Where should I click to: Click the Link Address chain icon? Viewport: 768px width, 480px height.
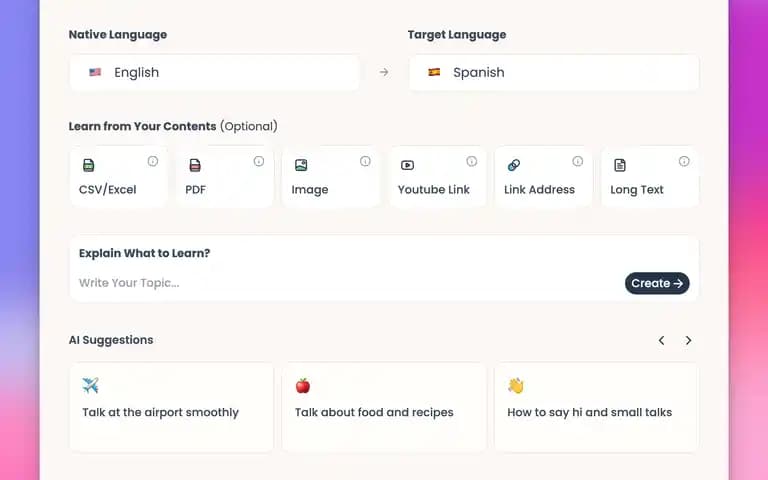point(514,165)
